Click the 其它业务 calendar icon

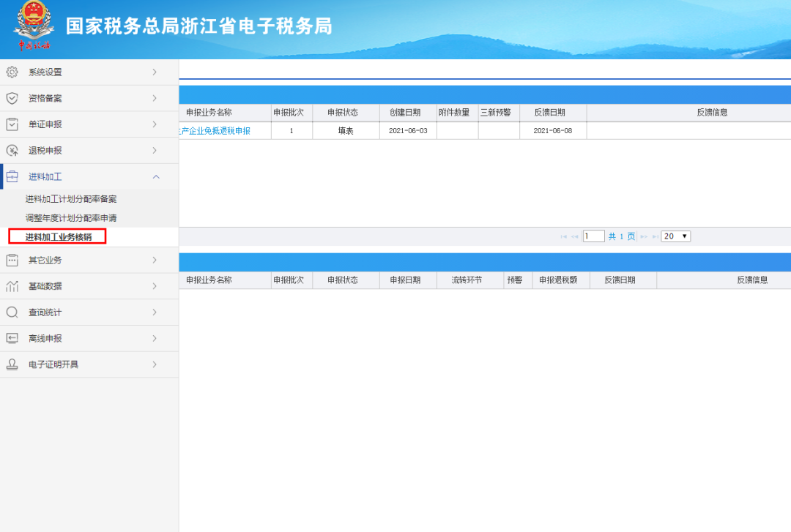pos(12,261)
